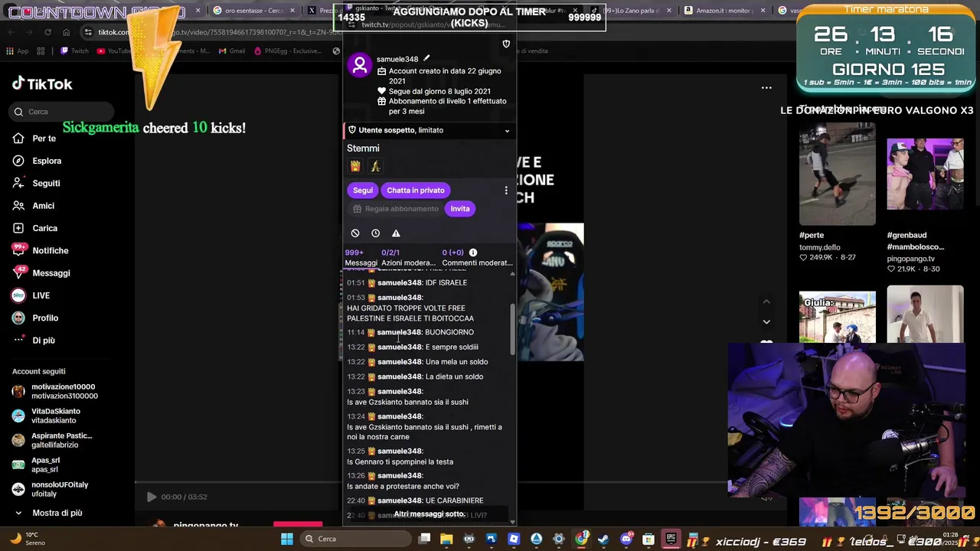
Task: Open followed account Aspirante Pastic...
Action: (x=52, y=440)
